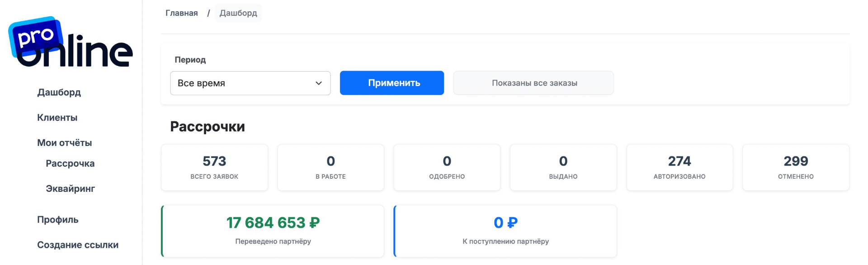Click the Рассрочки section heading
868x265 pixels.
(x=208, y=126)
